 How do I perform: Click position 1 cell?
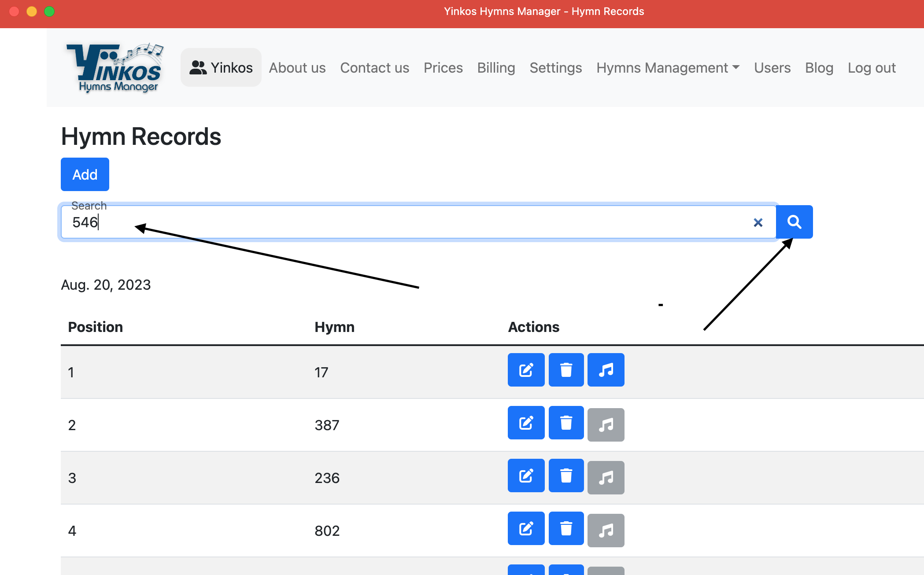tap(71, 372)
